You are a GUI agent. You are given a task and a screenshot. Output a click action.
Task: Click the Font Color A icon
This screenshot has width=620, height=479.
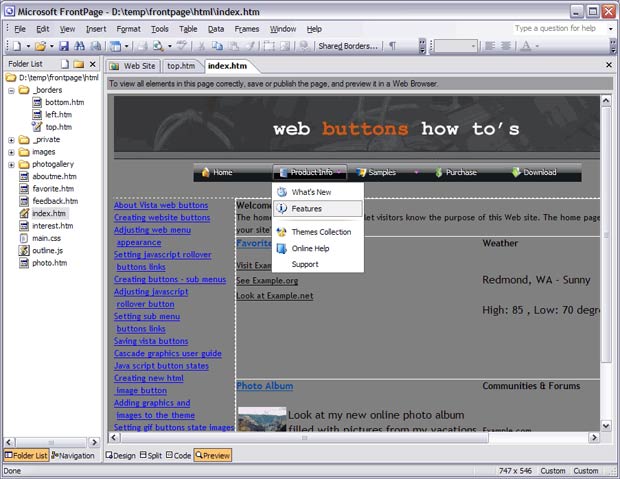point(525,46)
